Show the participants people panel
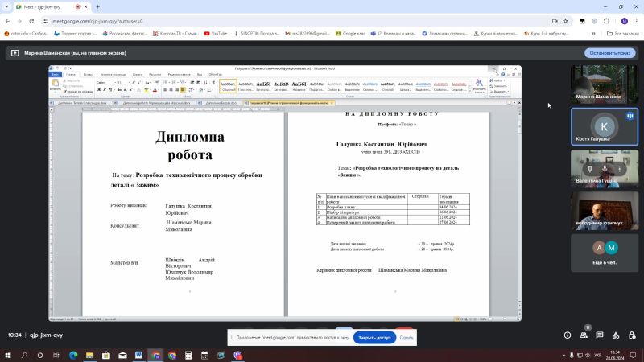The image size is (644, 362). [583, 335]
